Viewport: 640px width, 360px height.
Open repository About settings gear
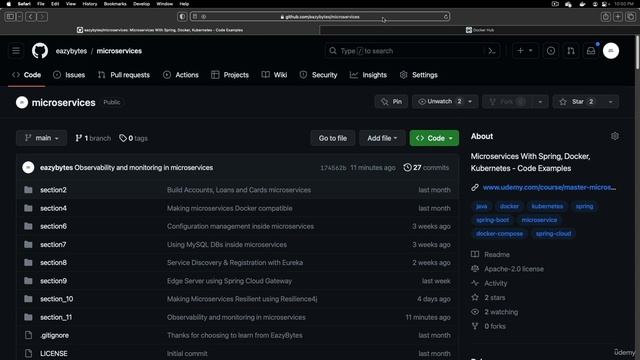[x=615, y=136]
